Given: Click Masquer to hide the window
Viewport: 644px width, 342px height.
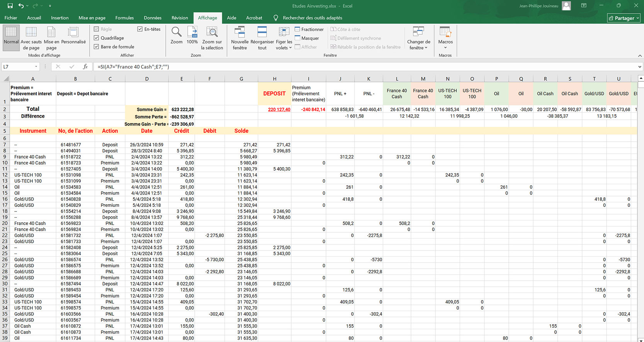Looking at the screenshot, I should pos(310,38).
